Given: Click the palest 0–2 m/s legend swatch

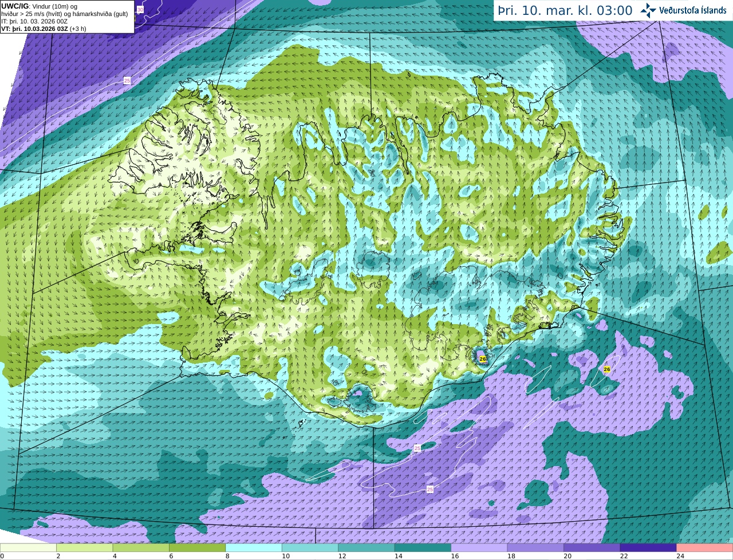Looking at the screenshot, I should (x=29, y=548).
